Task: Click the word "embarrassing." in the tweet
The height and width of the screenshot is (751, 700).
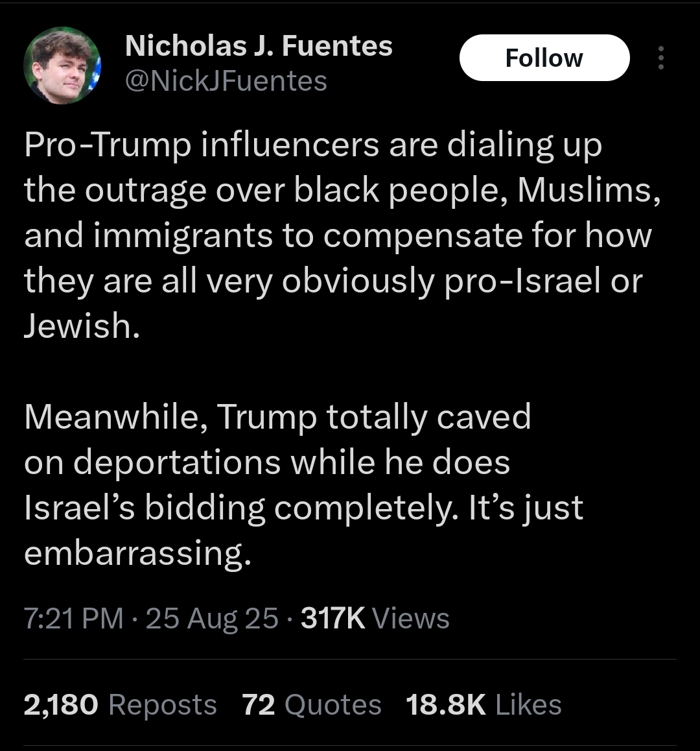Action: [x=137, y=553]
